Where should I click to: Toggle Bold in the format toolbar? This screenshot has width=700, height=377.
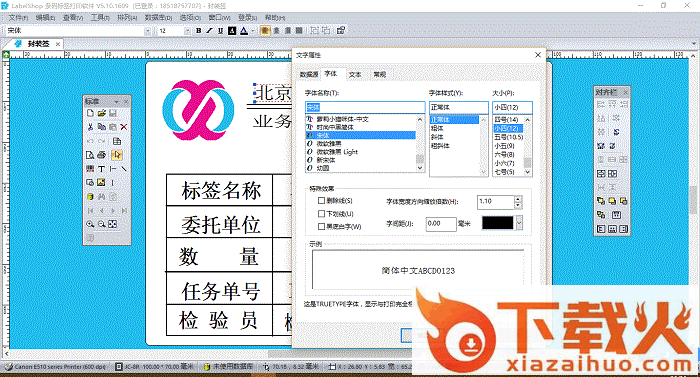pos(199,30)
